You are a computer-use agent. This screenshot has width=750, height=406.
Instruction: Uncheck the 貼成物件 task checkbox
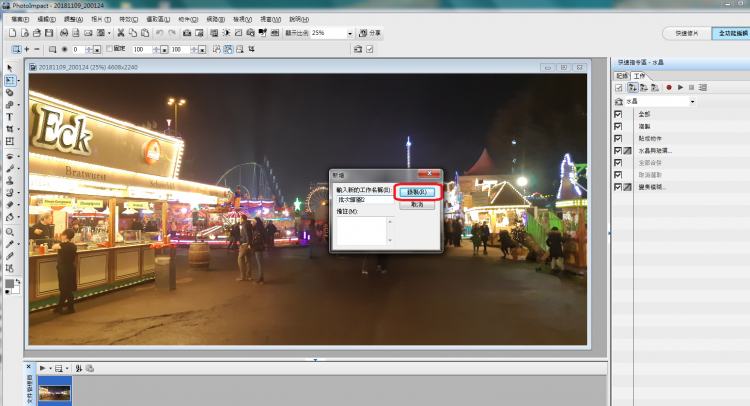619,138
